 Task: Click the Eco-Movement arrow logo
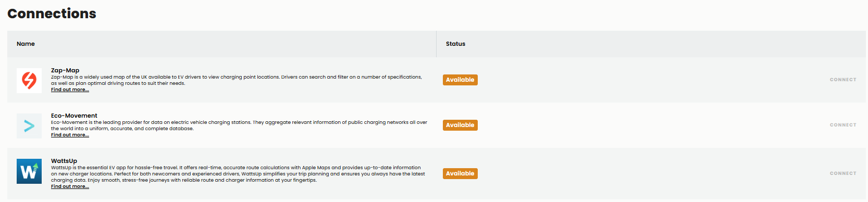tap(29, 126)
